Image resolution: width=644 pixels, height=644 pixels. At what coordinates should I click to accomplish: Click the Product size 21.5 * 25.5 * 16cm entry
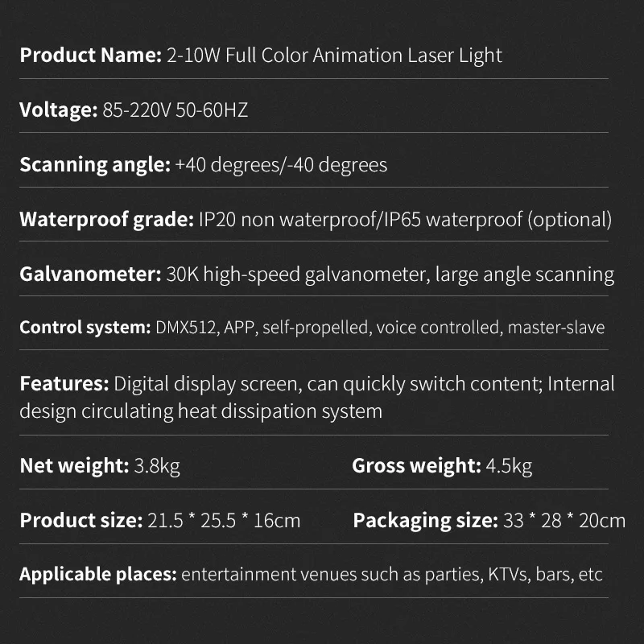pos(160,520)
